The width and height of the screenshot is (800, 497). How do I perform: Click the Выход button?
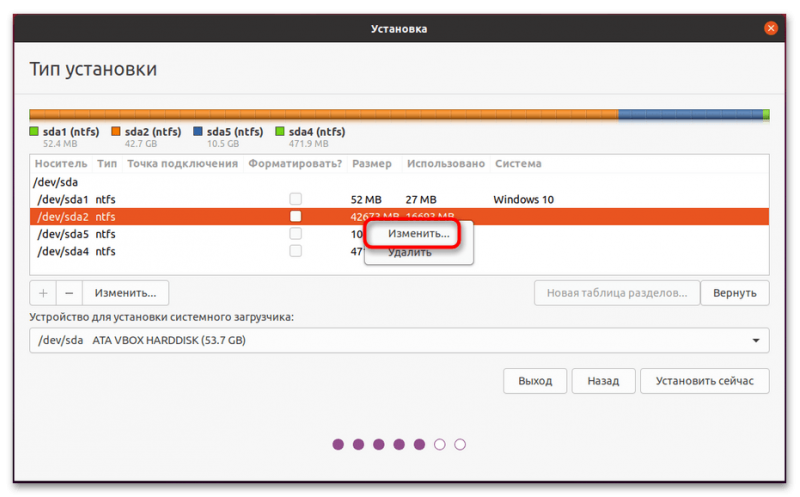(535, 381)
